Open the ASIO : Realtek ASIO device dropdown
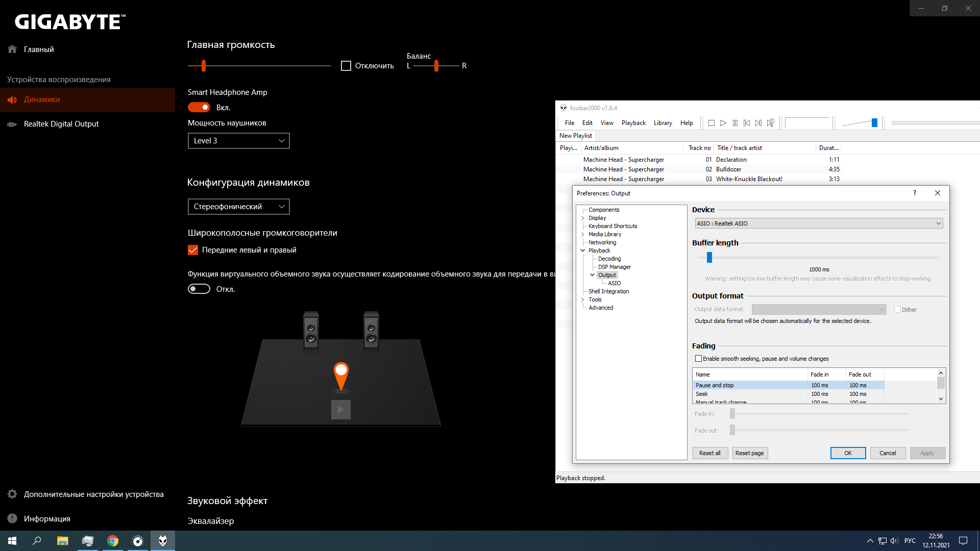The image size is (980, 551). 819,223
